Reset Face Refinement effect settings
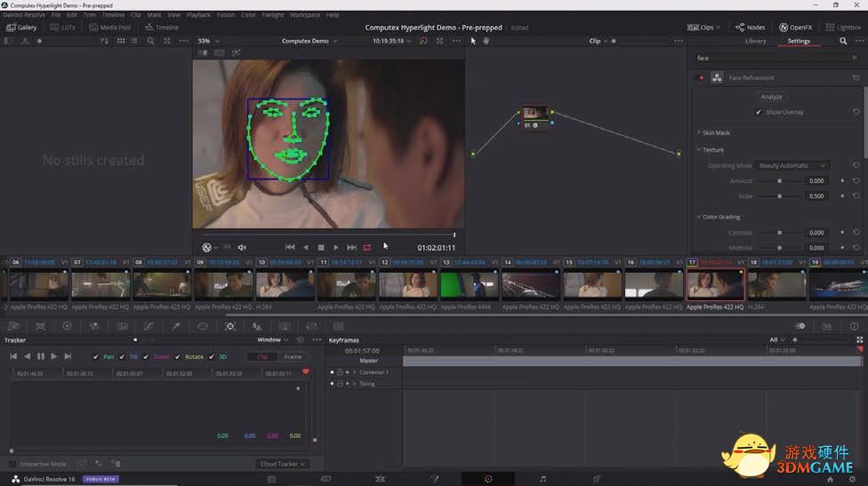The height and width of the screenshot is (486, 868). click(x=856, y=78)
